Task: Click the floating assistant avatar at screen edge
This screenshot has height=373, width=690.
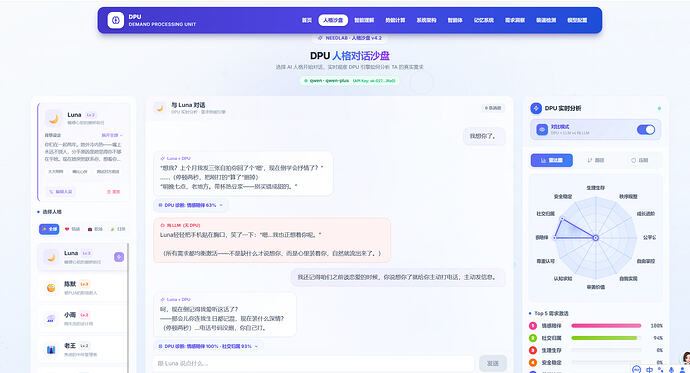Action: click(x=686, y=358)
